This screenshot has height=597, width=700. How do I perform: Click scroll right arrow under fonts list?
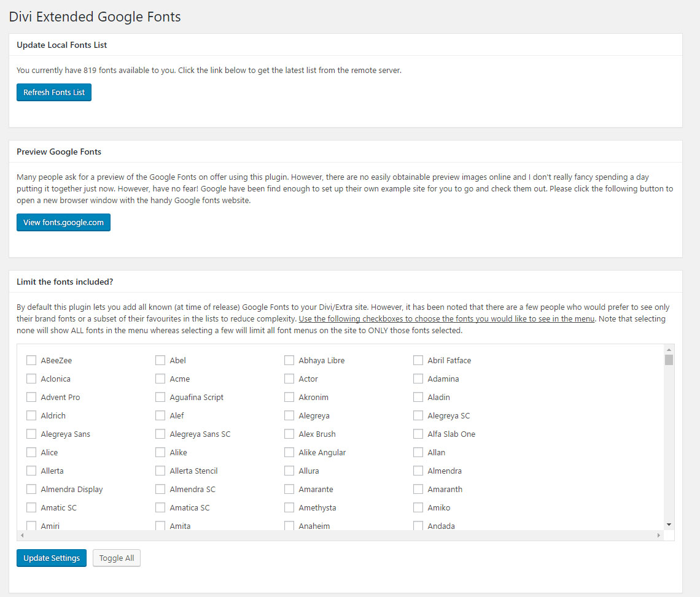(x=659, y=536)
